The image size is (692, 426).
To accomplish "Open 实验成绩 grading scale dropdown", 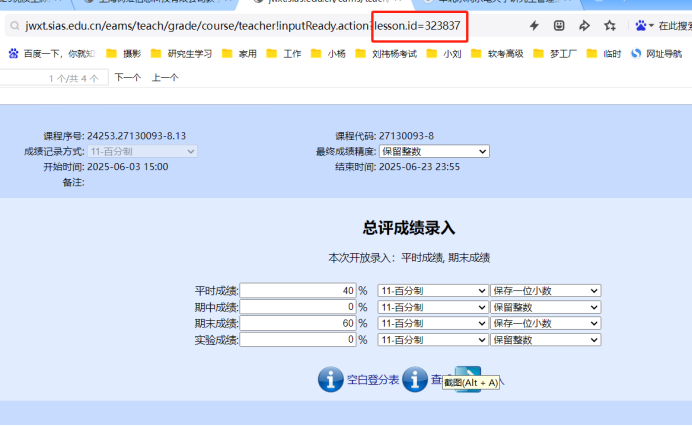I will pyautogui.click(x=433, y=340).
